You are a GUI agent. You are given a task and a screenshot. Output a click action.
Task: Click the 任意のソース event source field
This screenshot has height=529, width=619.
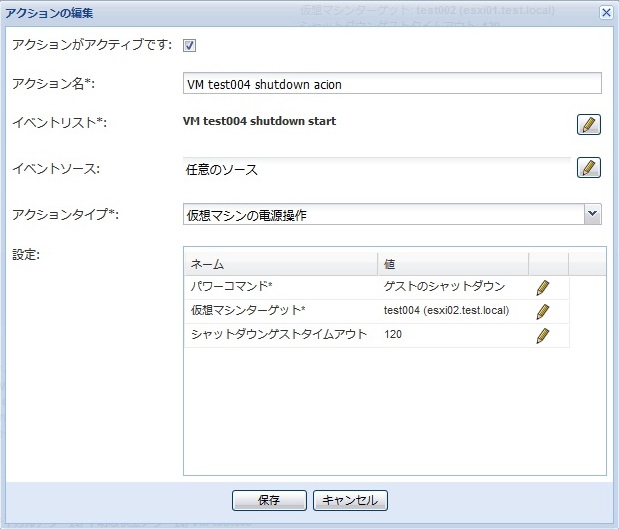pos(375,169)
